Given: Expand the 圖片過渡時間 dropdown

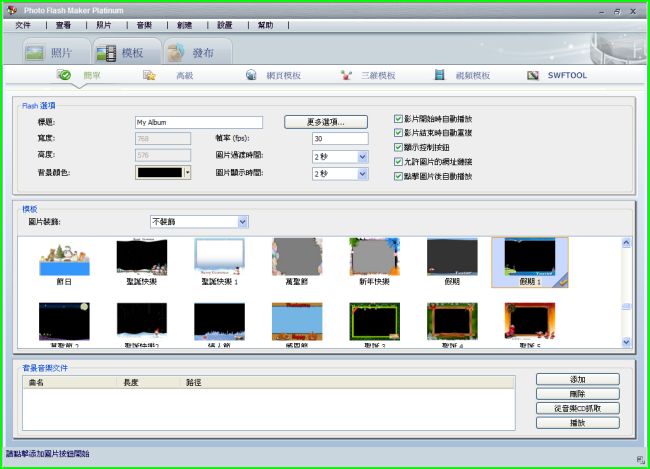Looking at the screenshot, I should click(x=362, y=156).
